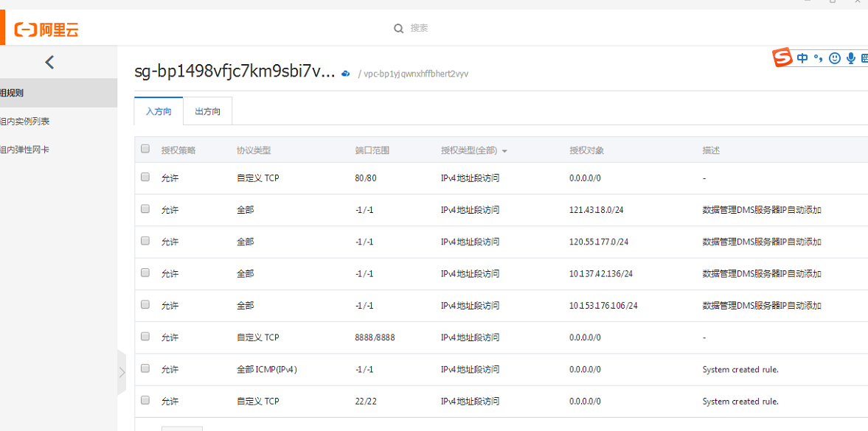Switch to the 出方向 outbound tab
Screen dimensions: 868x431
click(x=207, y=111)
